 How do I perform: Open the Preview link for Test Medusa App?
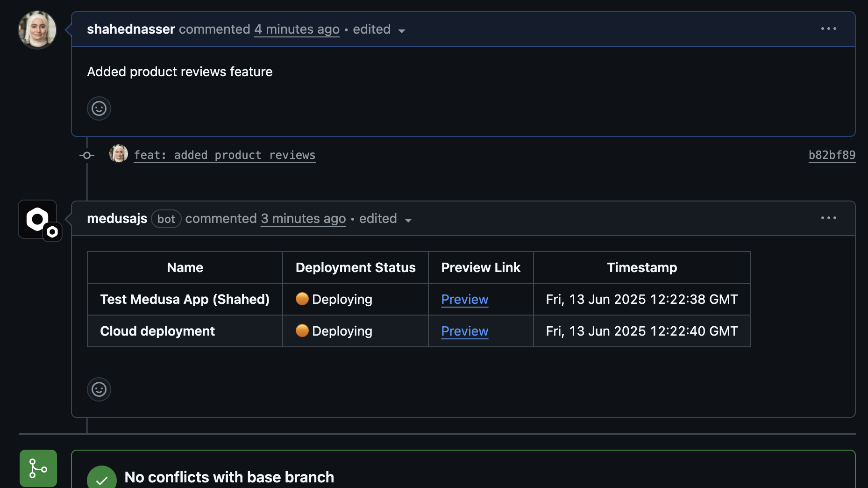click(464, 299)
